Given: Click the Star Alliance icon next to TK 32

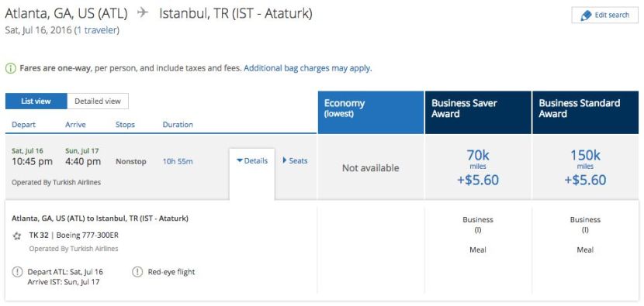Looking at the screenshot, I should [x=17, y=236].
